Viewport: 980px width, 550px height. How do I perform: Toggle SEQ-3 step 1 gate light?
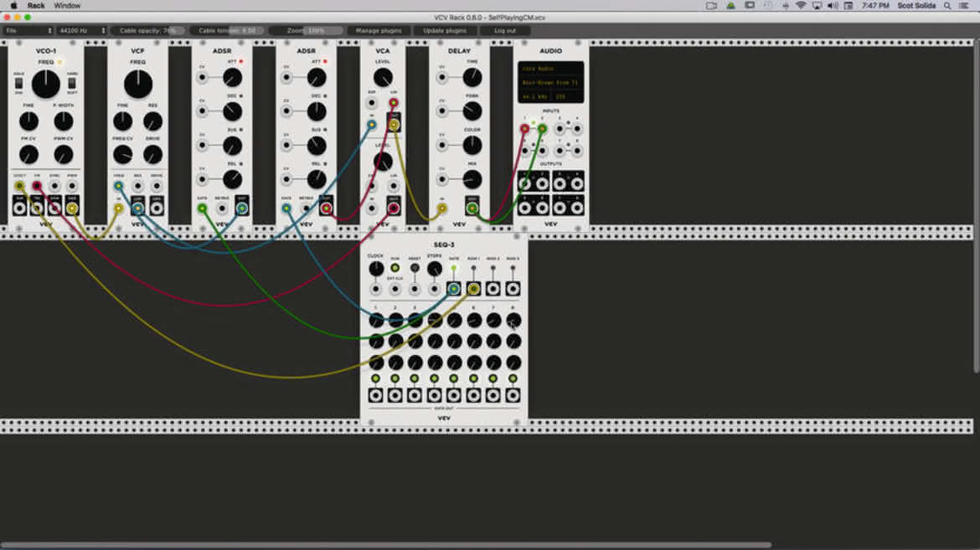pos(375,378)
